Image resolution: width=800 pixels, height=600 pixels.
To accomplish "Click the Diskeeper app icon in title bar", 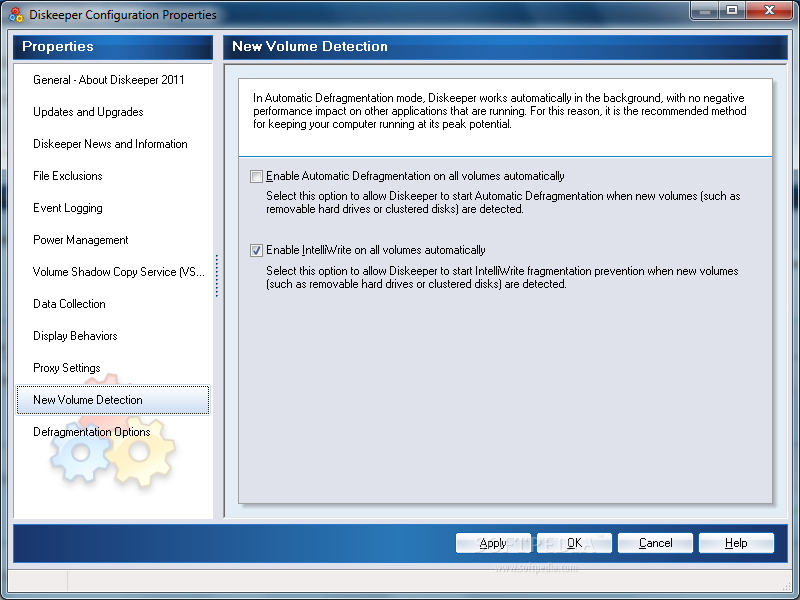I will 16,15.
